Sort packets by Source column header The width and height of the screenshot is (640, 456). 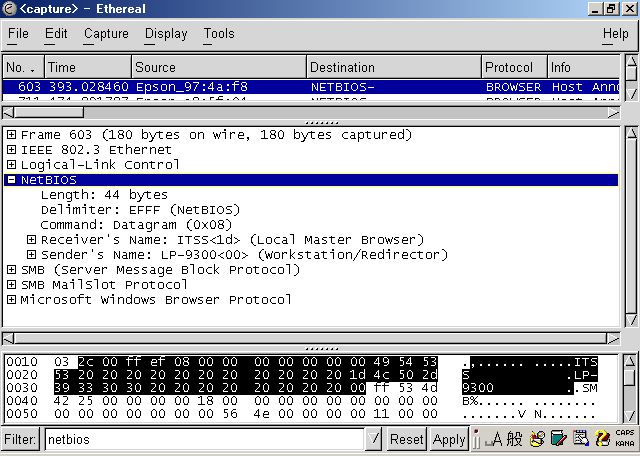coord(219,67)
